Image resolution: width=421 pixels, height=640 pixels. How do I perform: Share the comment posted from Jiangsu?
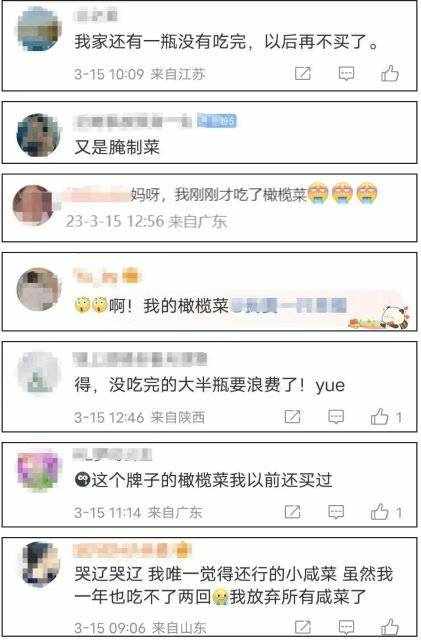[303, 73]
